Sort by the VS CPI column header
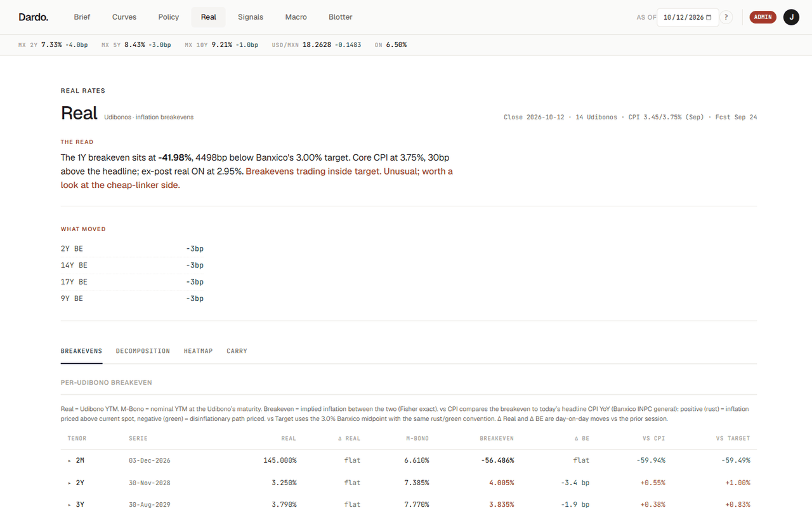 (653, 438)
